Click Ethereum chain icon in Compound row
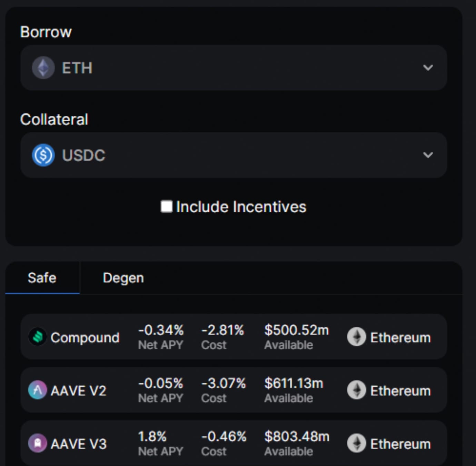The image size is (476, 466). (356, 337)
